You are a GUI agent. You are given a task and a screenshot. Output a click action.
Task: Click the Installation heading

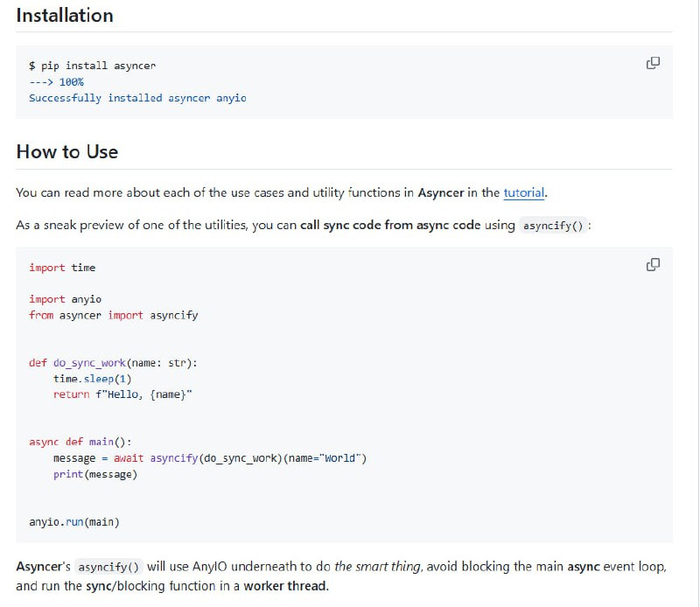tap(65, 16)
